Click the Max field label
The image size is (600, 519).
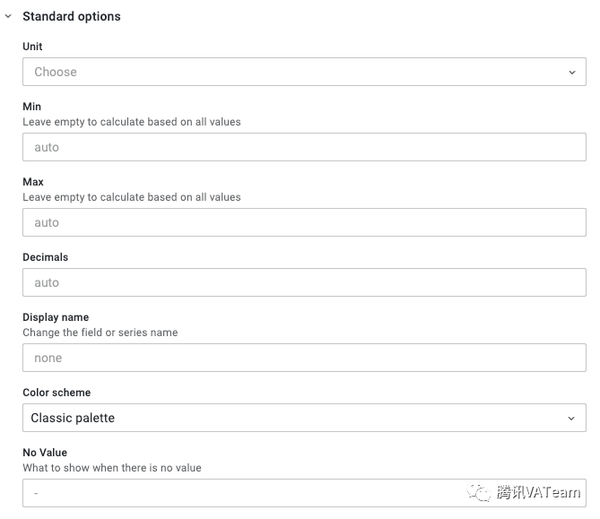click(x=33, y=182)
